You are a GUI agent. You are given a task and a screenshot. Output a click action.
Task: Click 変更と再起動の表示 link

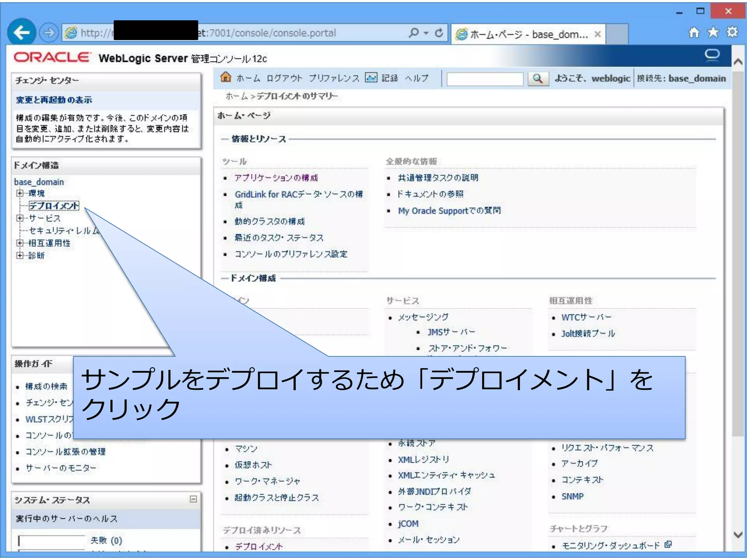(54, 100)
